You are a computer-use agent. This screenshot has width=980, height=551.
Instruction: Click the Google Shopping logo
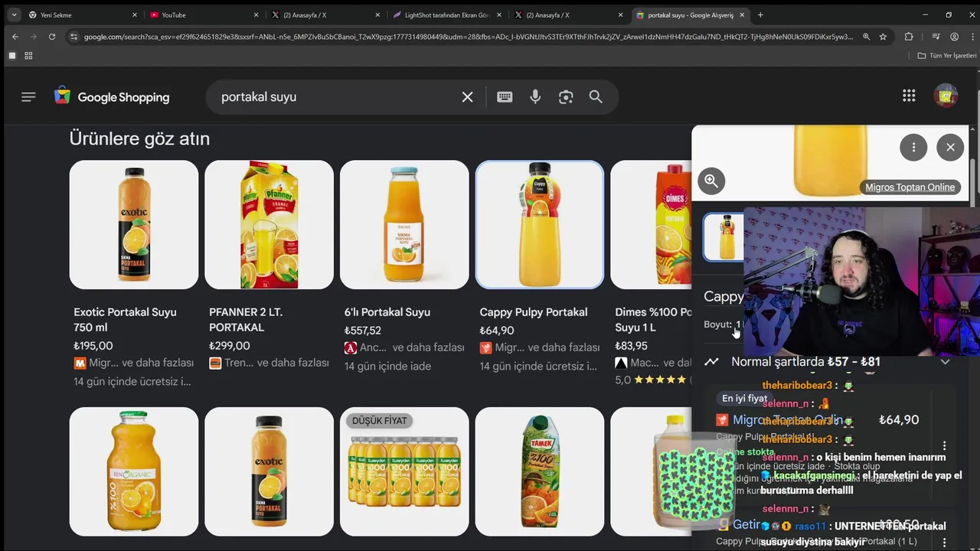tap(112, 97)
